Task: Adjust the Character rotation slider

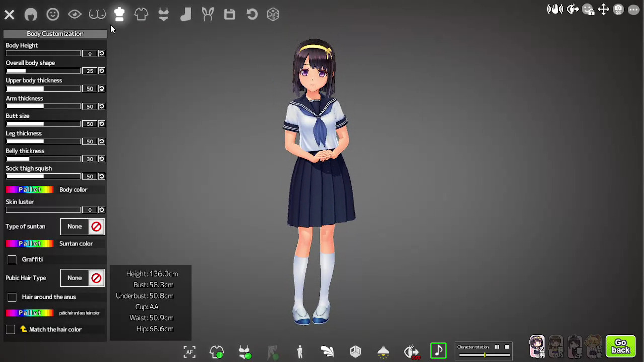Action: click(x=485, y=355)
